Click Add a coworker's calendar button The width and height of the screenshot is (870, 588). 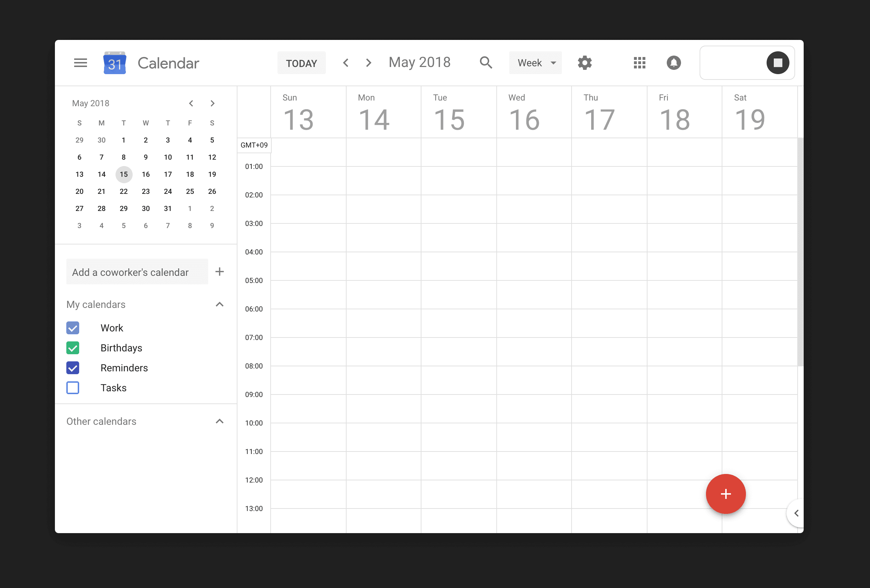click(x=221, y=271)
